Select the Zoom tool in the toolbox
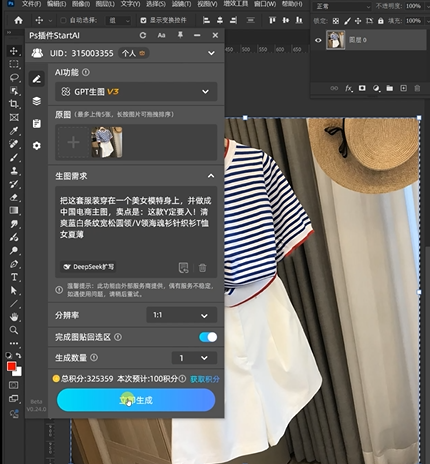430x464 pixels. [x=14, y=330]
